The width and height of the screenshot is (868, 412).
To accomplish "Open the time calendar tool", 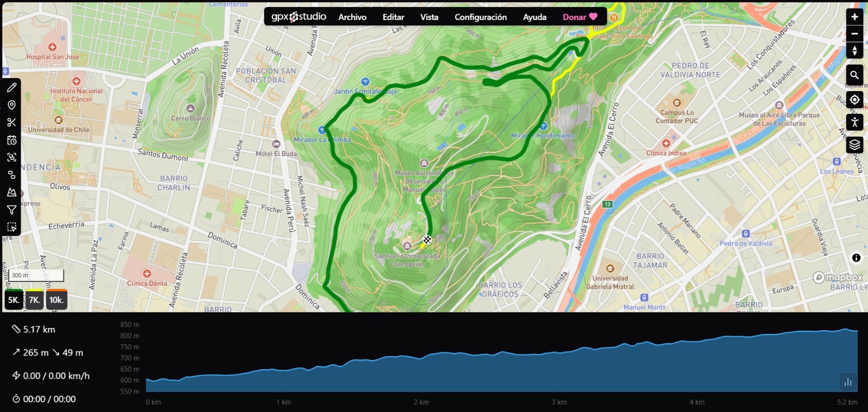I will (x=11, y=140).
